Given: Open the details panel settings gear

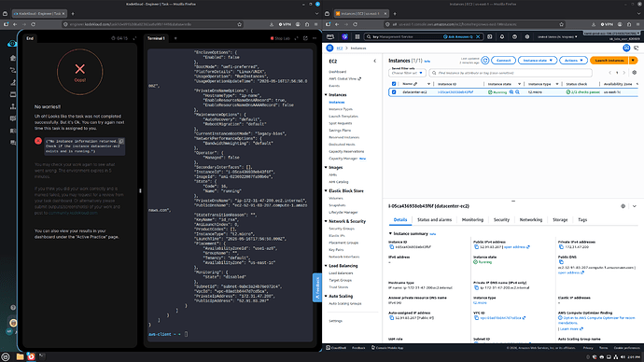Looking at the screenshot, I should tap(623, 206).
